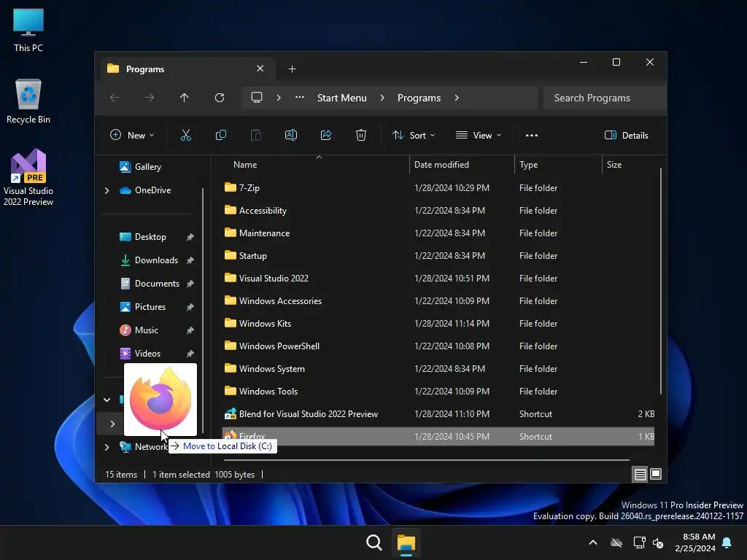Open taskbar Search magnifier
The height and width of the screenshot is (560, 747).
coord(374,542)
